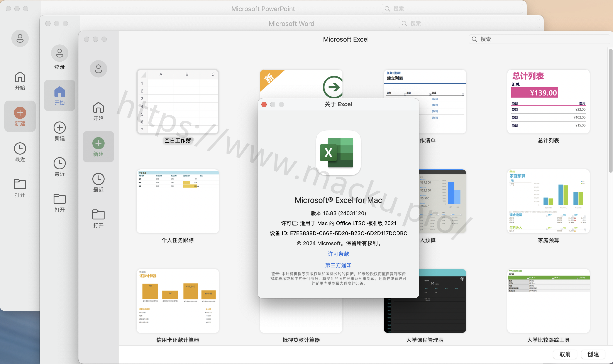Click the Excel account avatar icon
Image resolution: width=613 pixels, height=364 pixels.
point(98,69)
